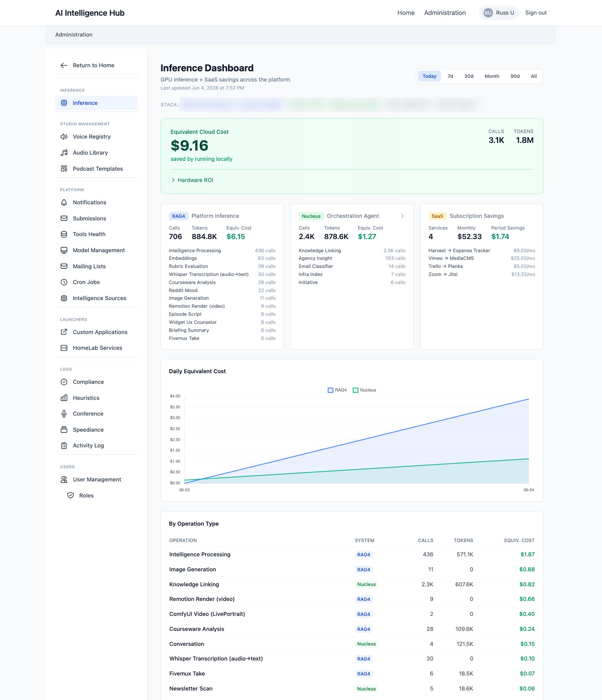Click the Vimeo → MediaCMS entry
602x700 pixels.
(482, 258)
